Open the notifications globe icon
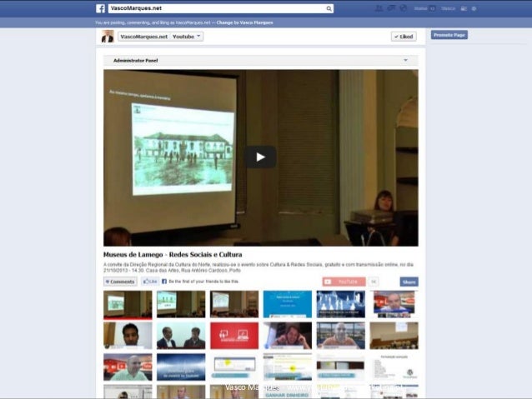 [403, 8]
